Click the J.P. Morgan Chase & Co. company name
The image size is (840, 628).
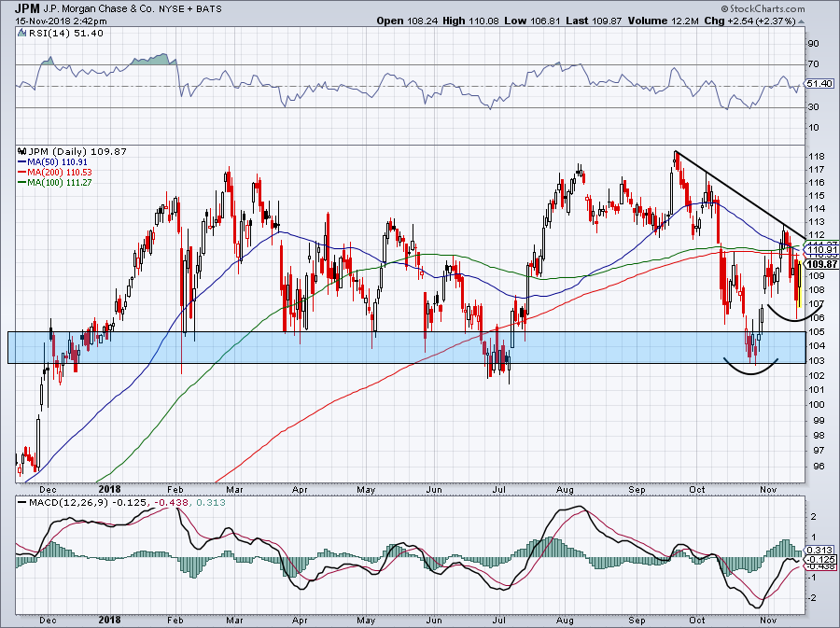click(x=100, y=9)
